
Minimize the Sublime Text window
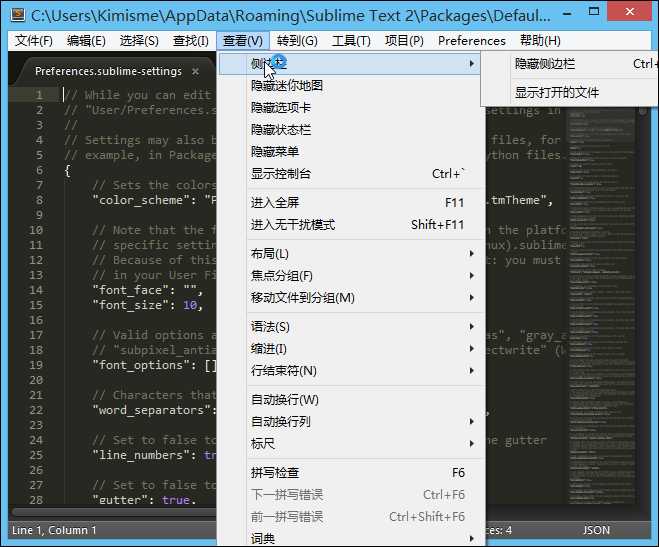(x=567, y=13)
